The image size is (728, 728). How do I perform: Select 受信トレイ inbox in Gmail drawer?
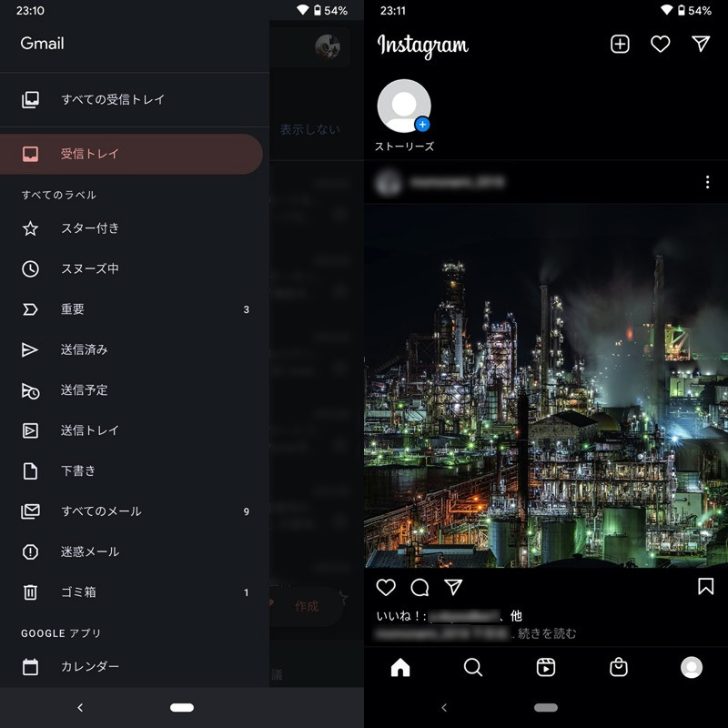coord(90,154)
